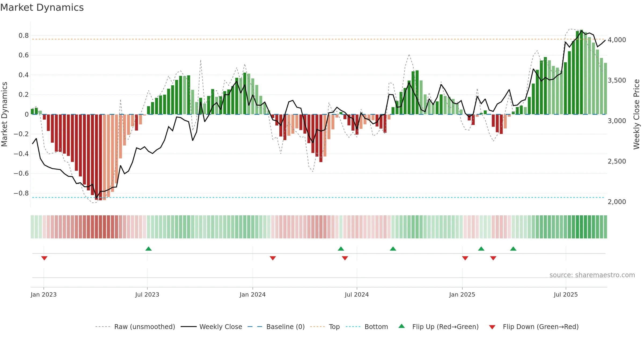Select the Jan 2024 x-axis label
The width and height of the screenshot is (644, 362).
click(253, 294)
